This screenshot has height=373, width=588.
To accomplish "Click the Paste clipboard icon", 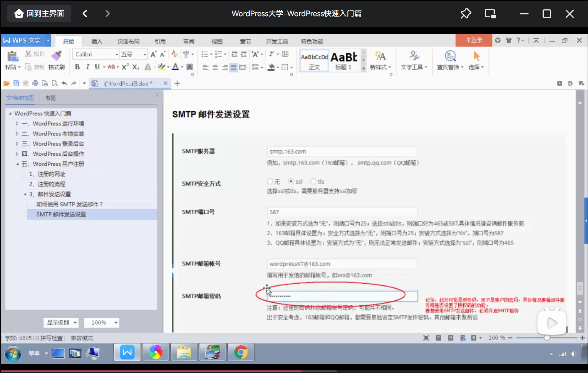I will (x=13, y=56).
